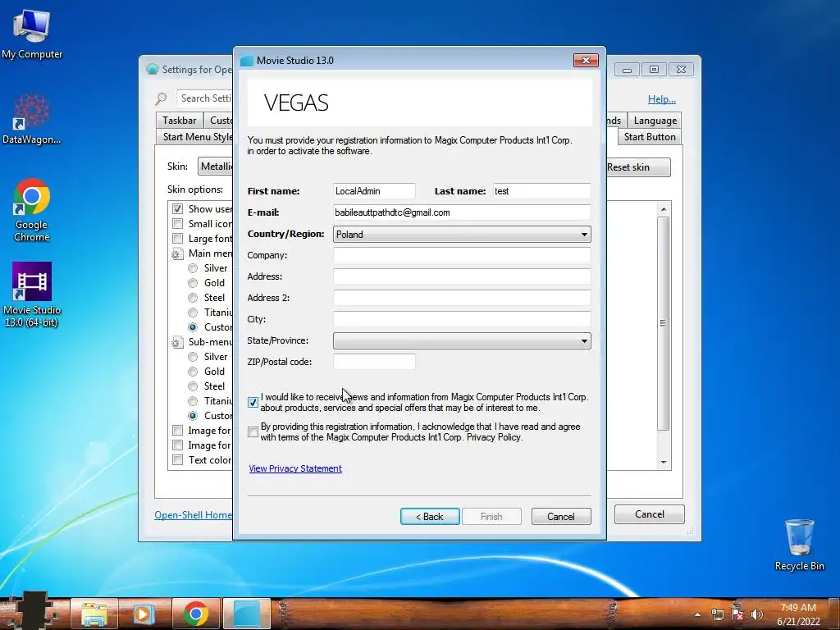Select Movie Studio taskbar button
The image size is (840, 630).
tap(246, 613)
